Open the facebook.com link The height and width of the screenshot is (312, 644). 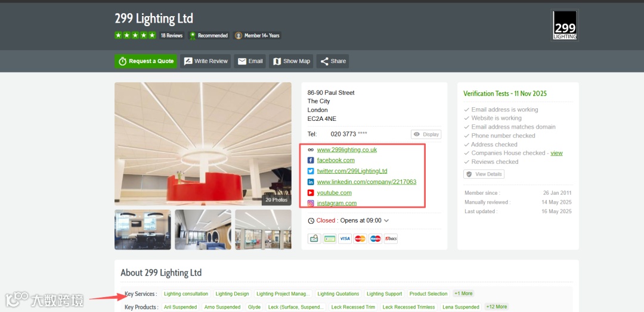pos(336,160)
